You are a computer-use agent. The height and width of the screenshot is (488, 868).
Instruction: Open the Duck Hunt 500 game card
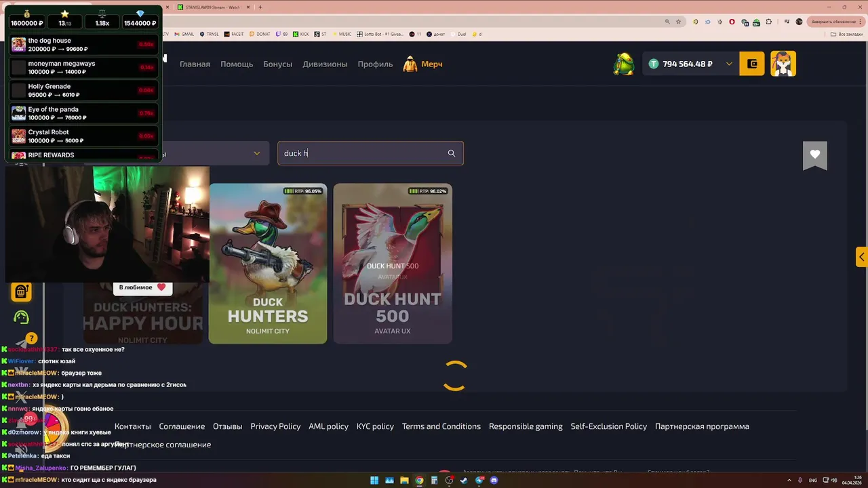click(393, 264)
